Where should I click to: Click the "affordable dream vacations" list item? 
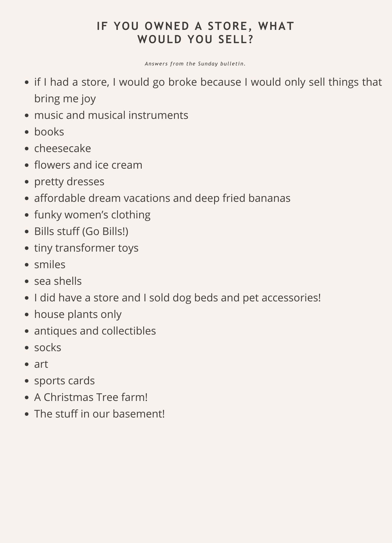[162, 198]
